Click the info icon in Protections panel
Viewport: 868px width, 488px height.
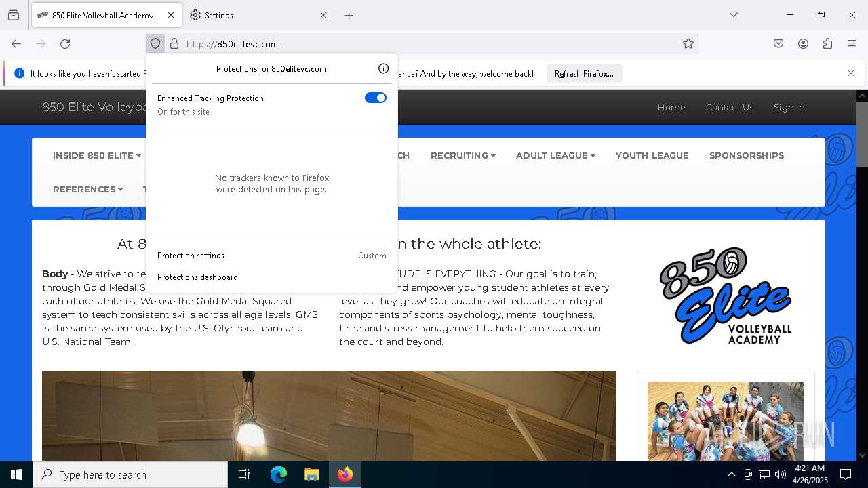(x=383, y=68)
